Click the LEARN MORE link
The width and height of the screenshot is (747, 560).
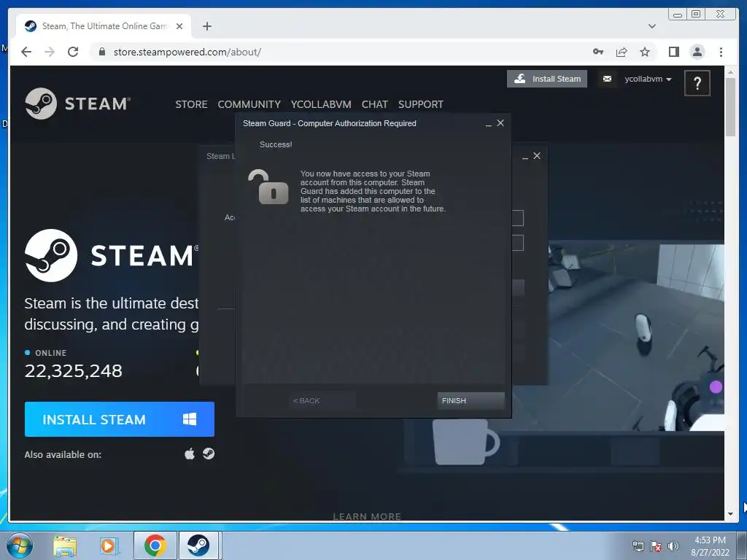(x=367, y=516)
